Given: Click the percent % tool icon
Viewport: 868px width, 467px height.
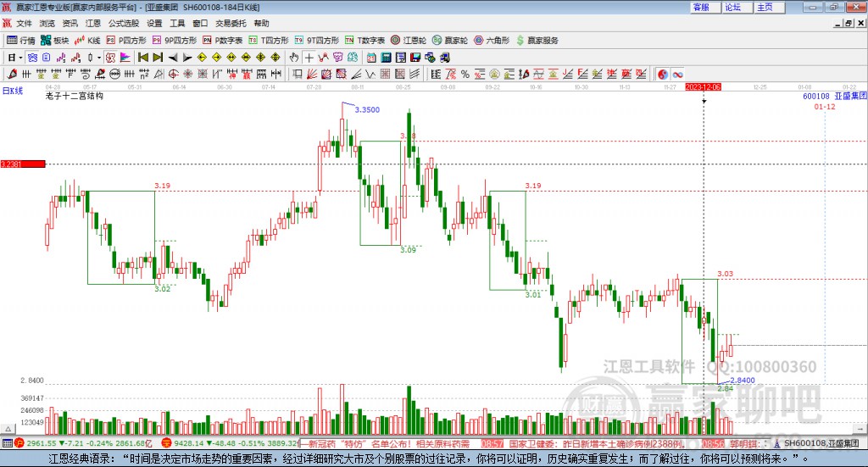Looking at the screenshot, I should coord(465,74).
